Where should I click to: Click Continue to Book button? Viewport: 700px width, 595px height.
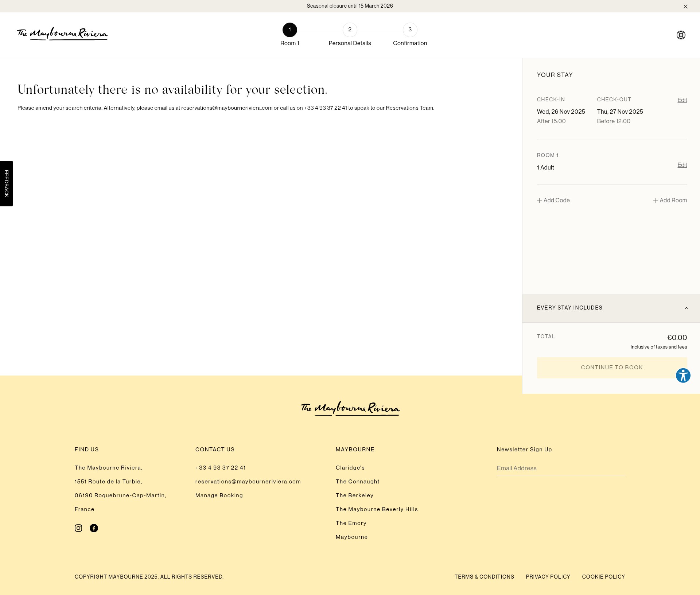pos(612,367)
